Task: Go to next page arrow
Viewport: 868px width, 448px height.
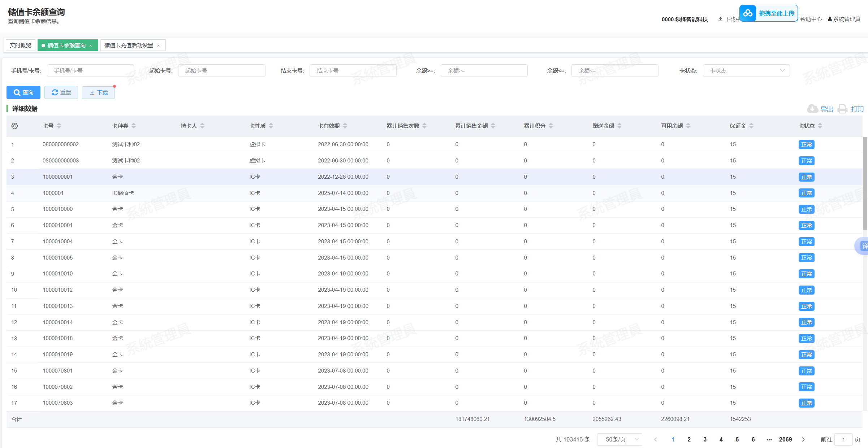Action: click(x=803, y=439)
